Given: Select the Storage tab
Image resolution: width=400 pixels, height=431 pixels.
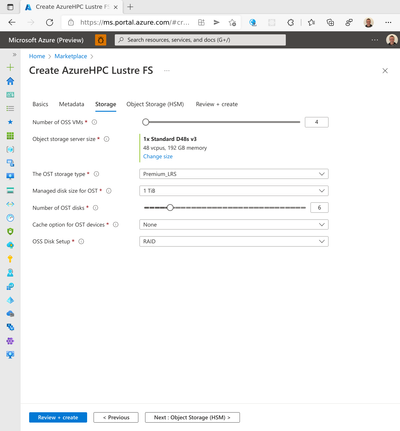Looking at the screenshot, I should point(105,104).
